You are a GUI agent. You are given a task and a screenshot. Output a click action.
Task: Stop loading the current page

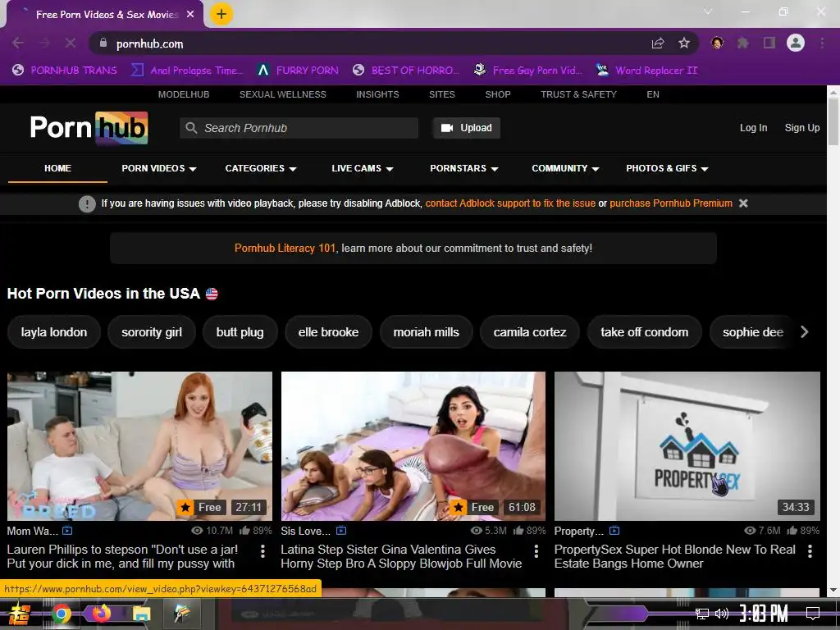click(71, 43)
